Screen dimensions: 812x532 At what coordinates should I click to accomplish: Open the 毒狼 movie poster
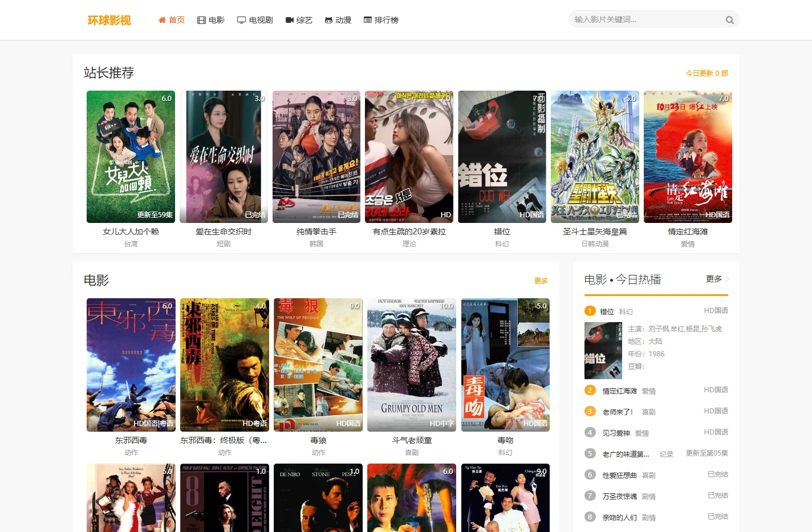coord(318,365)
